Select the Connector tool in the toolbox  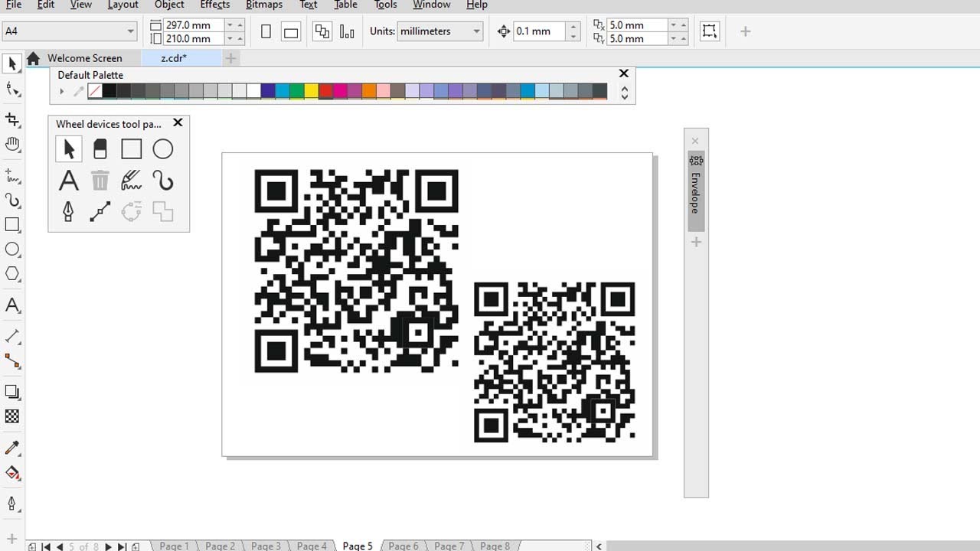pyautogui.click(x=12, y=360)
